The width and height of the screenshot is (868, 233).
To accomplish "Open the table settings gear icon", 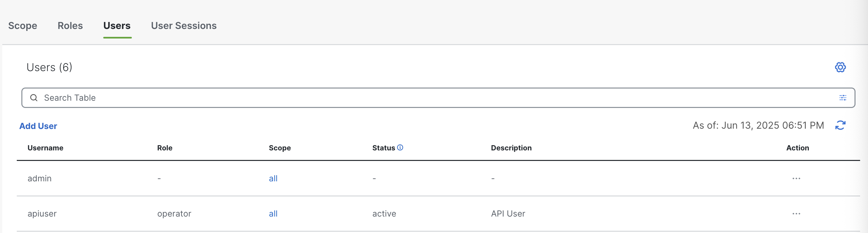I will click(840, 67).
